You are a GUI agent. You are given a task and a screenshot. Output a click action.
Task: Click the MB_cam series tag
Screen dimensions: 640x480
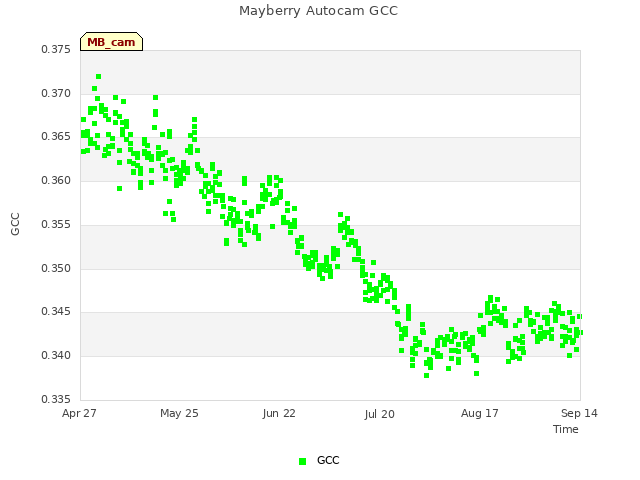pos(111,42)
